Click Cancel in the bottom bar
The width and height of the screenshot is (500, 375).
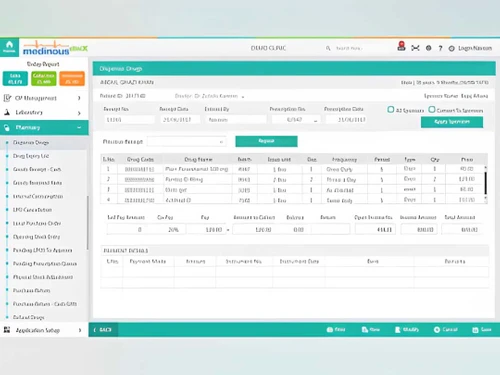446,330
